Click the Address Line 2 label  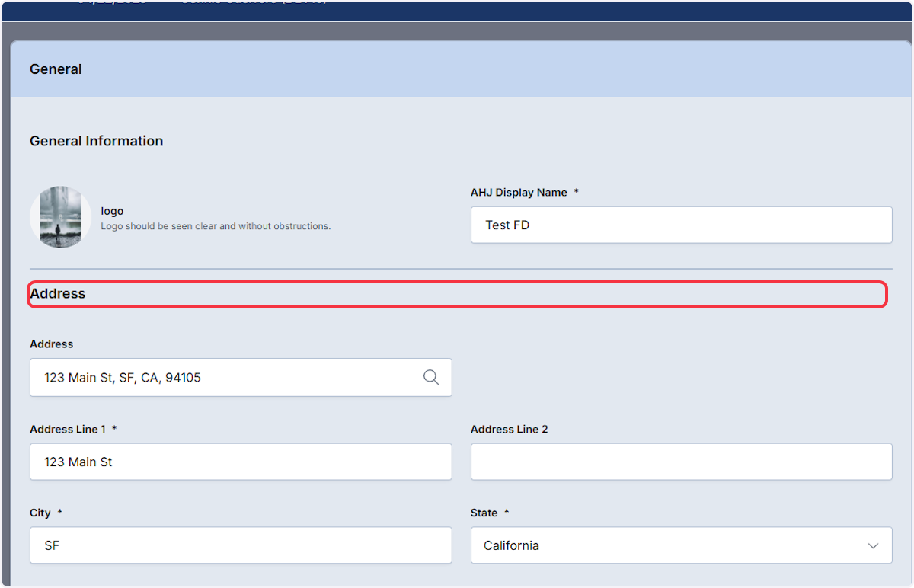[x=509, y=430]
